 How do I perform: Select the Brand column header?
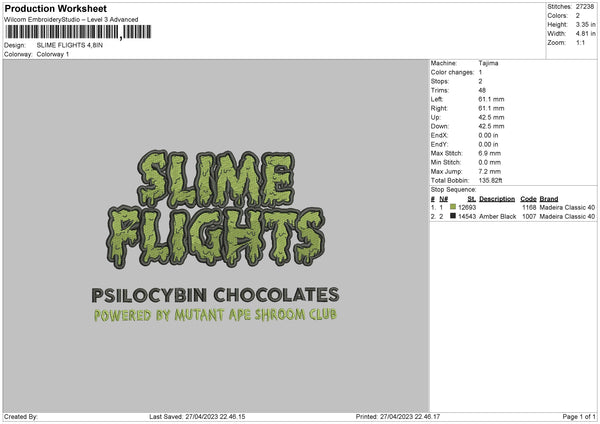[549, 199]
